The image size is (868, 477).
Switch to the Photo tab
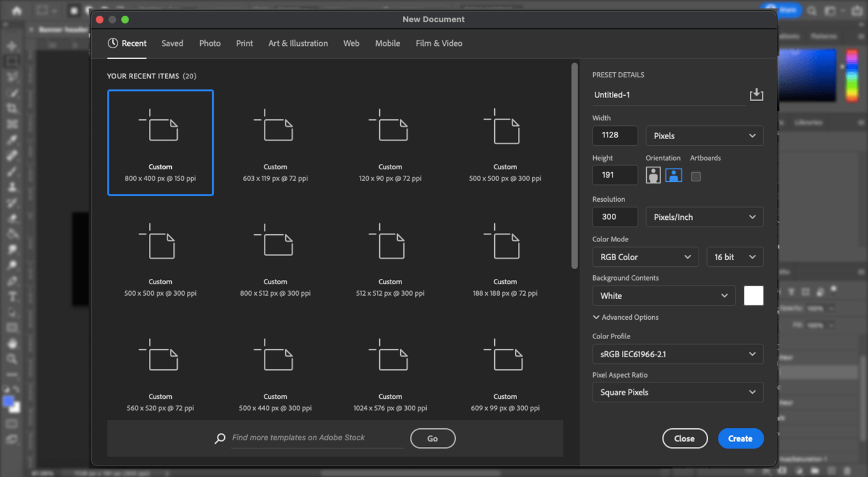[x=210, y=43]
